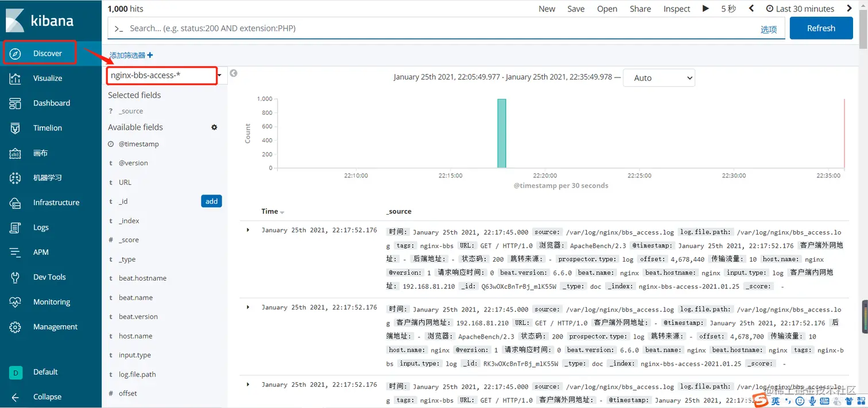Open the 5 秒 refresh interval menu

point(728,9)
